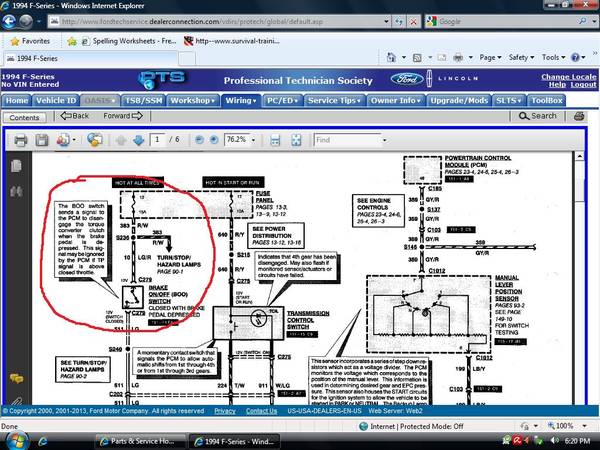Click the browser Print icon in command bar
Viewport: 600px width, 450px height.
(x=458, y=58)
